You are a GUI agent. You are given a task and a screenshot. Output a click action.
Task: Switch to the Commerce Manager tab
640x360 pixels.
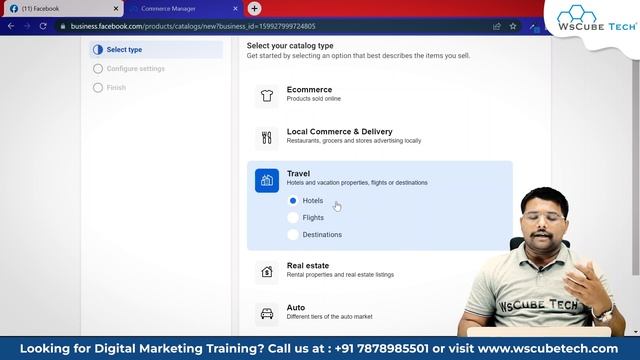[x=184, y=9]
